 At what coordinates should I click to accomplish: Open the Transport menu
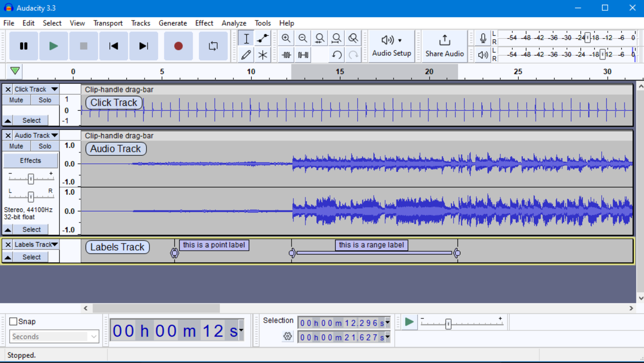[x=108, y=23]
